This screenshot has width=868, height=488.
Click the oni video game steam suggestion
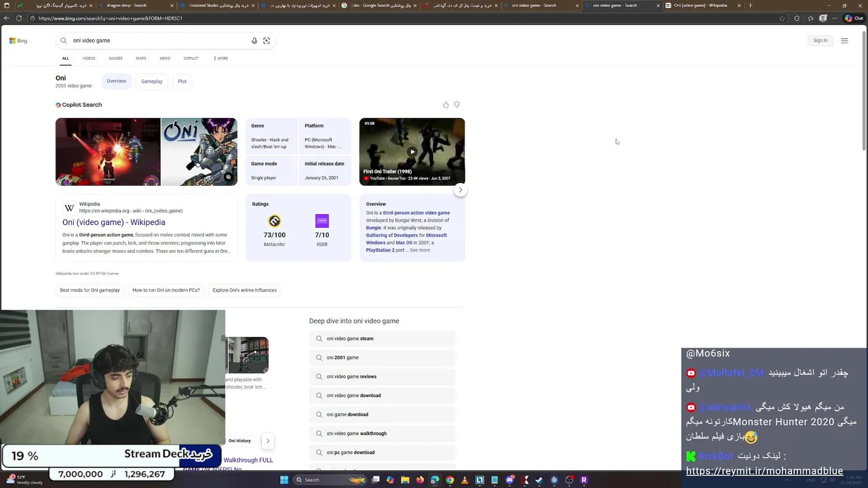[382, 339]
